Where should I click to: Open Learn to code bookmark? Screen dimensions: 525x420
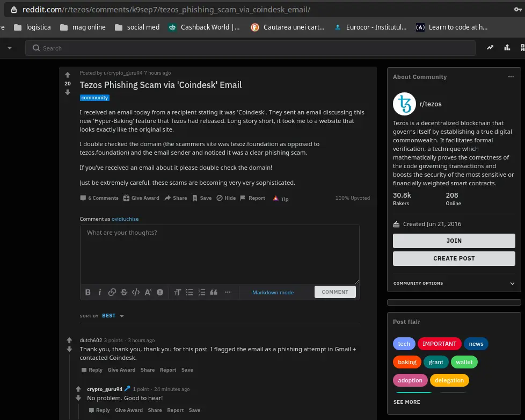[x=451, y=27]
